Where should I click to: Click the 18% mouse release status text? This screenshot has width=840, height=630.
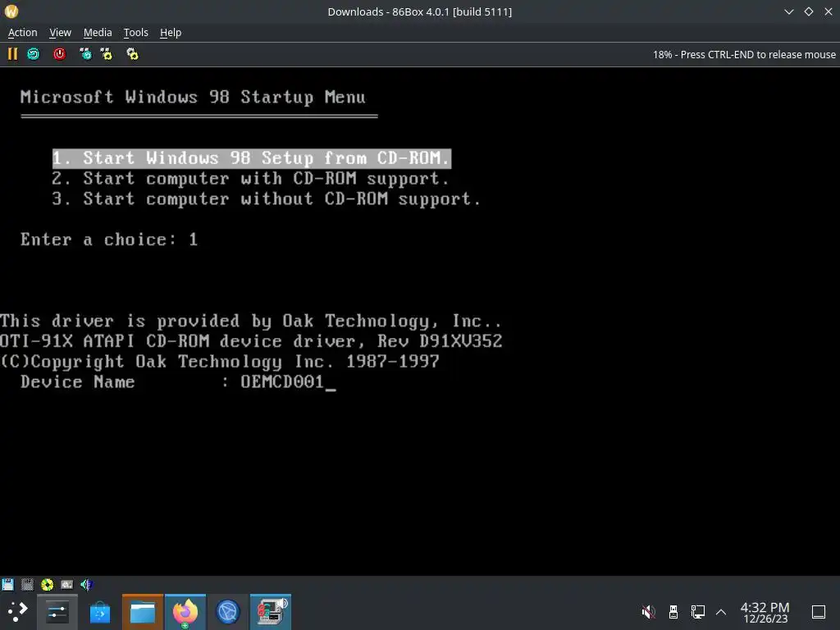click(744, 55)
